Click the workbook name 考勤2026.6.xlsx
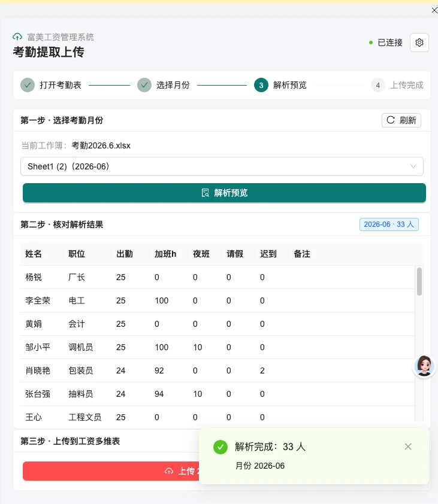This screenshot has width=438, height=504. tap(101, 145)
